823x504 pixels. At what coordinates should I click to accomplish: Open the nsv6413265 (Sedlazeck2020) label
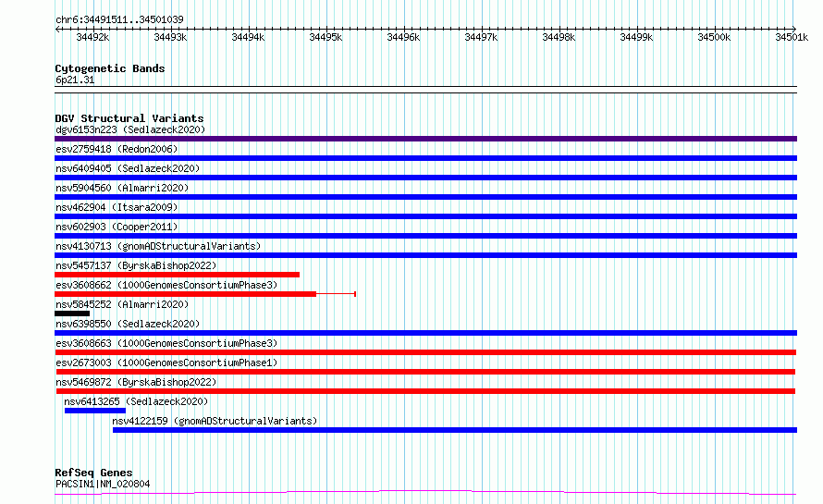136,401
